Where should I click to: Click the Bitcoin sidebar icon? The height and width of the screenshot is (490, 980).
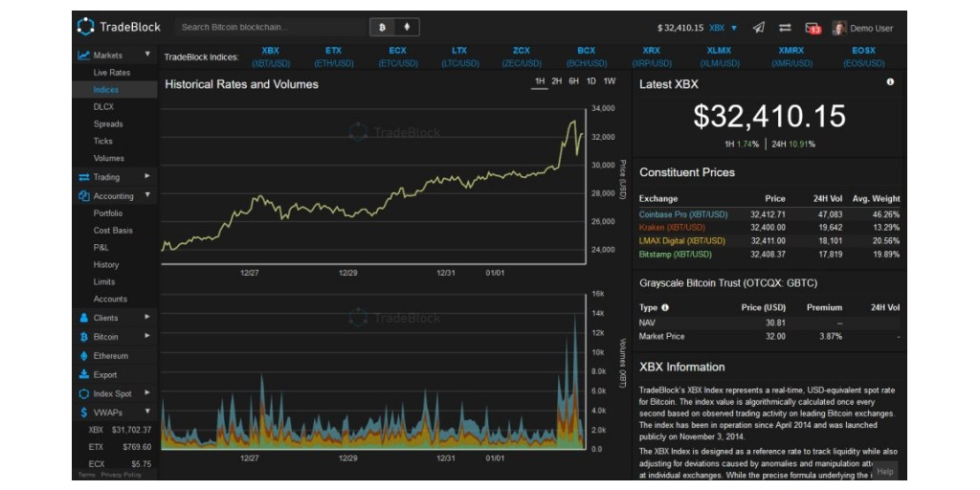(84, 337)
